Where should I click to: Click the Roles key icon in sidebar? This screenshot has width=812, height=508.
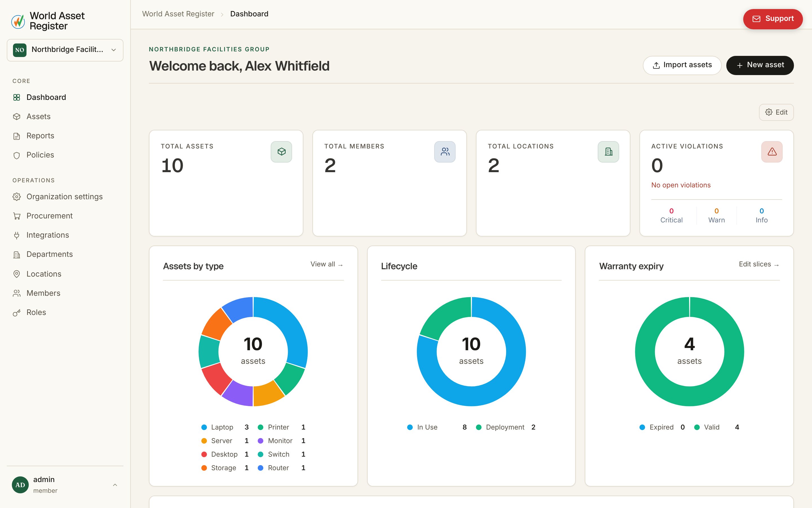pyautogui.click(x=16, y=313)
